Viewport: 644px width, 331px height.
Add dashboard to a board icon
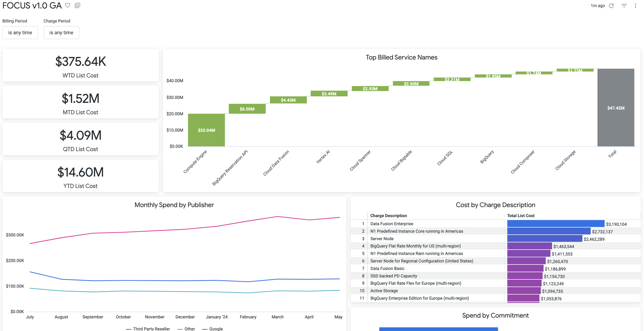click(78, 5)
